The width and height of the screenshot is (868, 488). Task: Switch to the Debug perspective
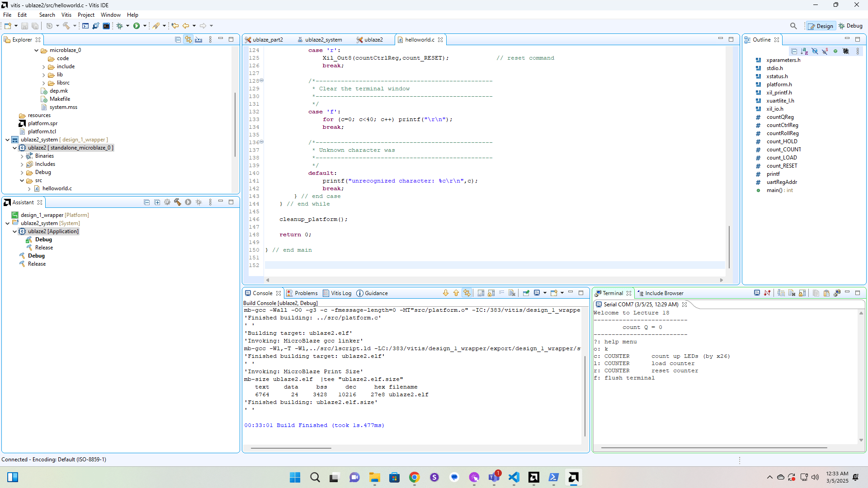850,26
